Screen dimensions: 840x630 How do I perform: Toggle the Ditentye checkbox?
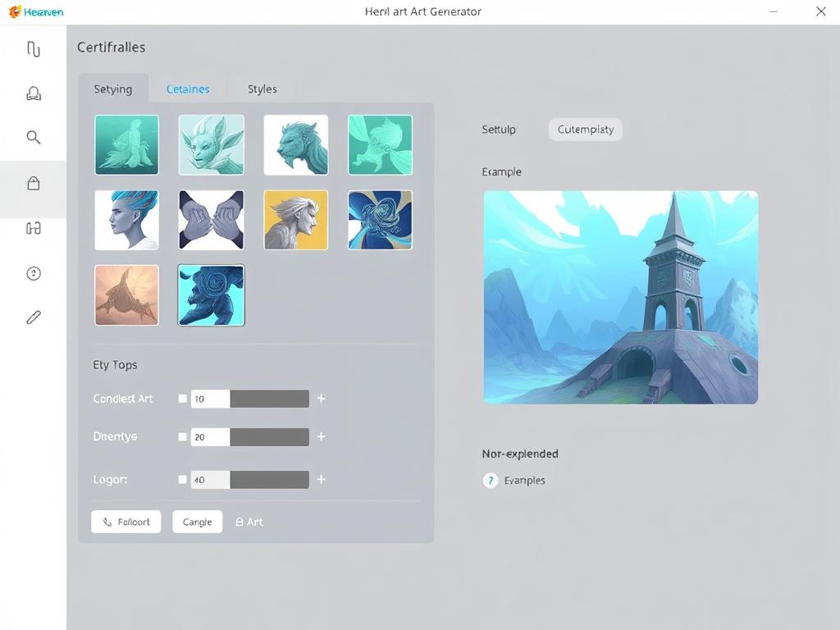pos(183,436)
